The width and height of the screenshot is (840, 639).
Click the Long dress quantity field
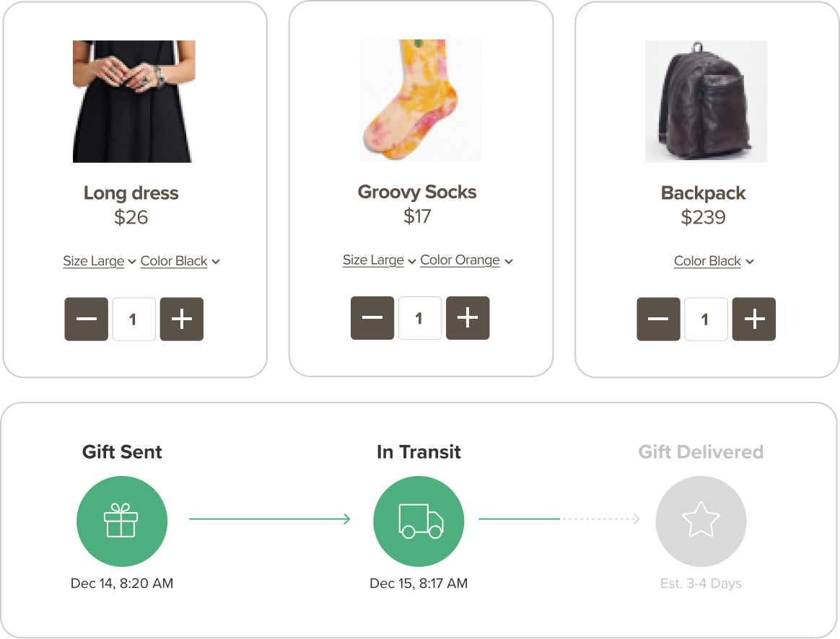[134, 319]
